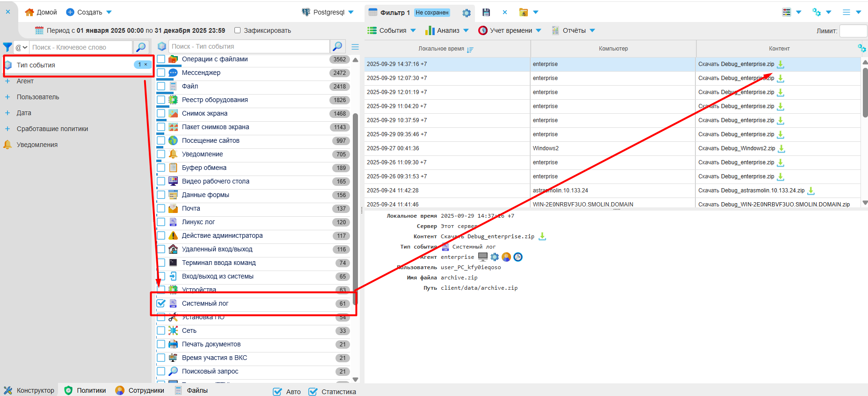This screenshot has height=396, width=868.
Task: Click the calendar period icon
Action: 39,30
